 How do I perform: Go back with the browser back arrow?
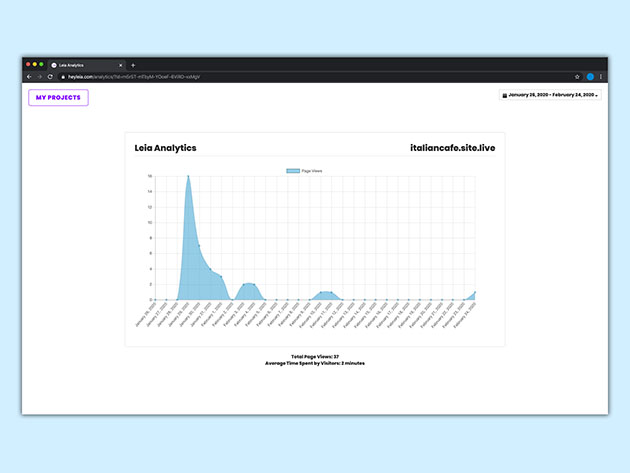[x=29, y=77]
